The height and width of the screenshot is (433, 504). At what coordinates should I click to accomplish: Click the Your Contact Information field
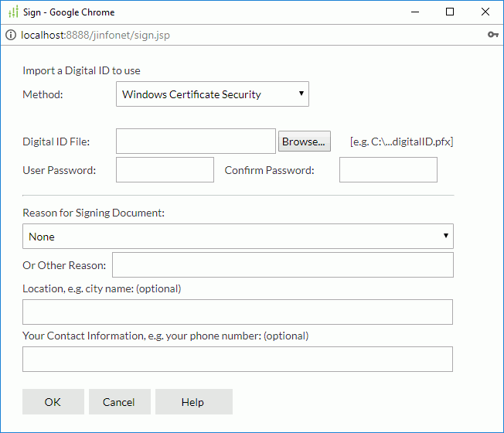tap(237, 359)
